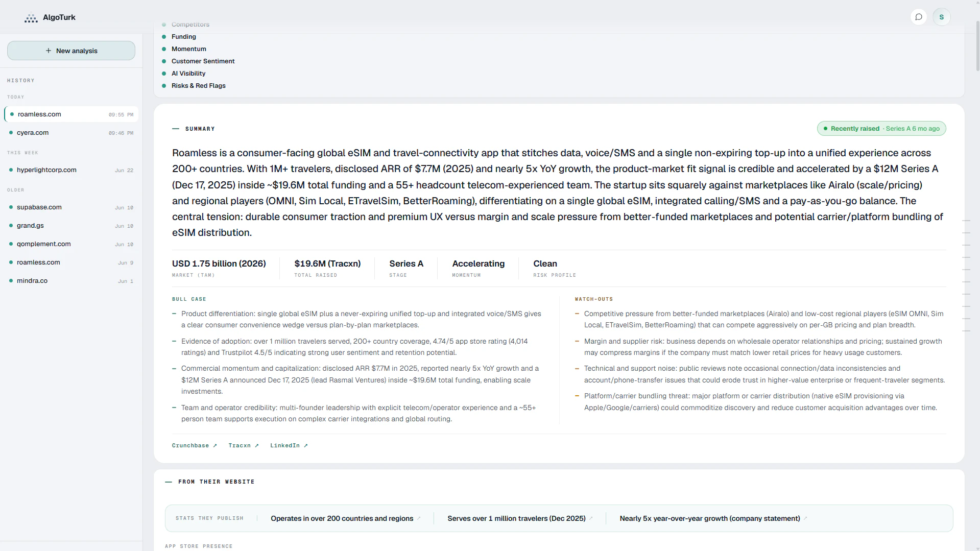This screenshot has height=551, width=980.
Task: Select the Clean risk profile value
Action: point(545,263)
